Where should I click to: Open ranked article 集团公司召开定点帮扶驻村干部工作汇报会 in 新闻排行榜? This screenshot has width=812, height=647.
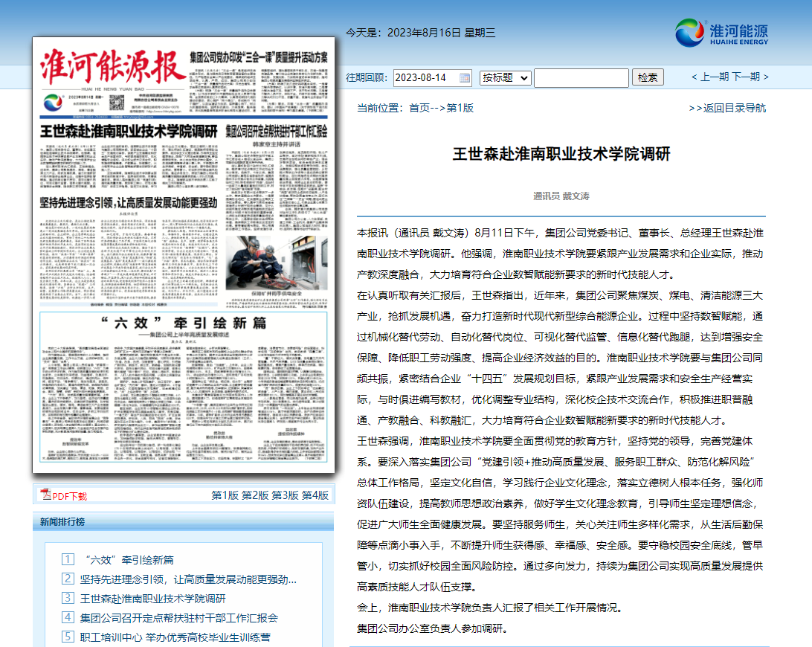coord(178,617)
